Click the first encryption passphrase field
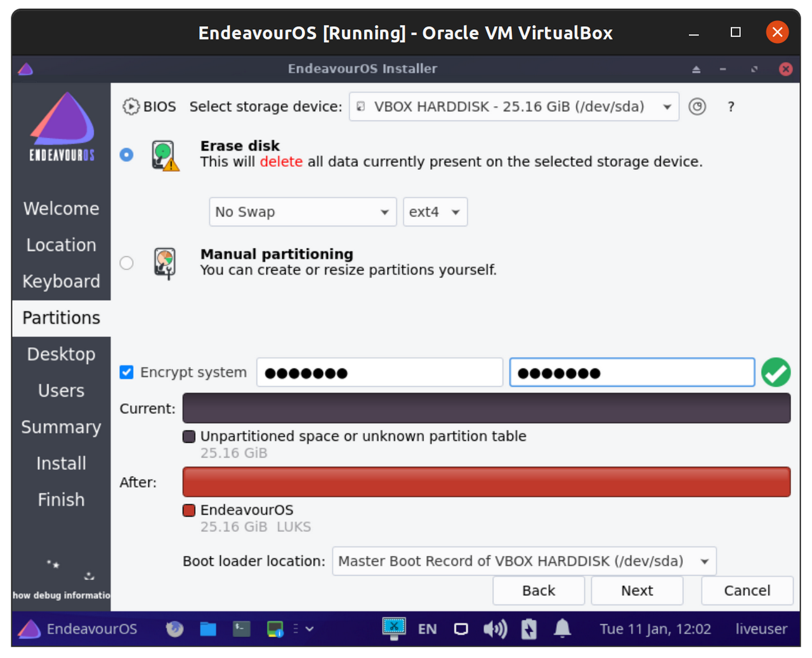This screenshot has height=658, width=812. click(379, 372)
